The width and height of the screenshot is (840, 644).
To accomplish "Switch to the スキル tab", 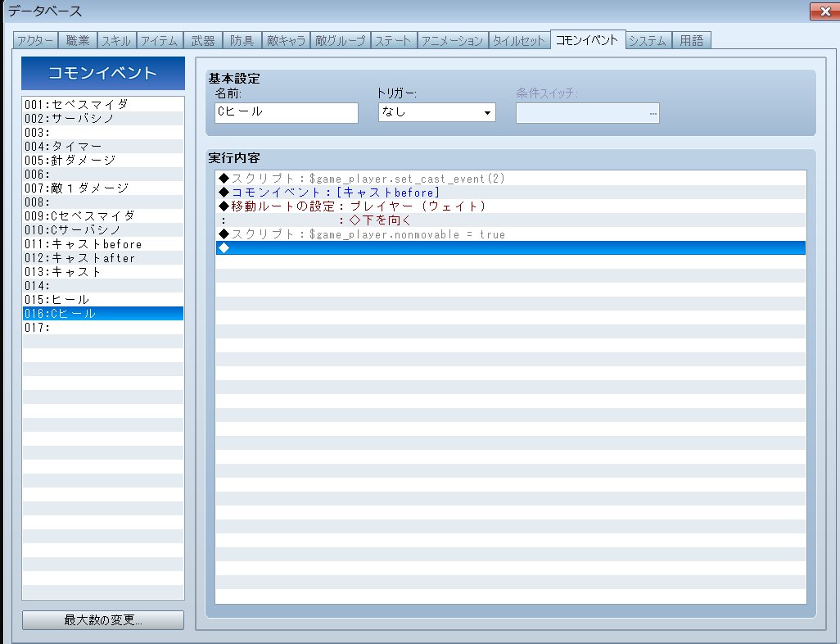I will pos(117,41).
